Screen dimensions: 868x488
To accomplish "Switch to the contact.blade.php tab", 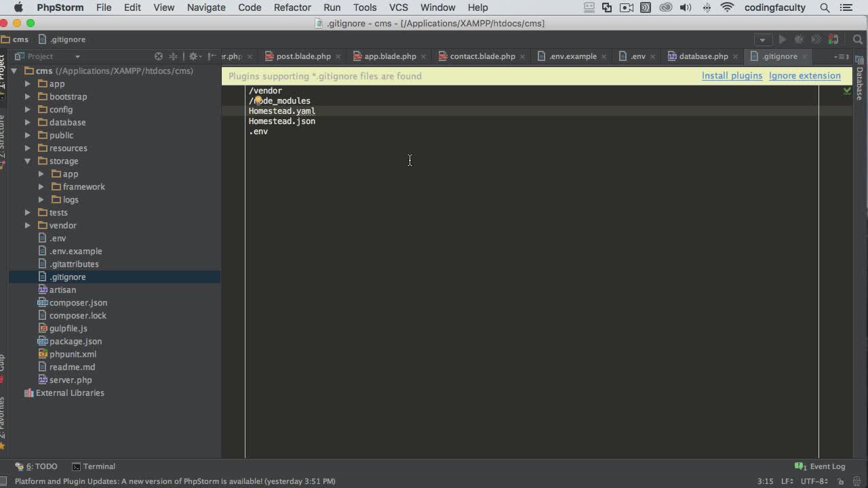I will (483, 56).
